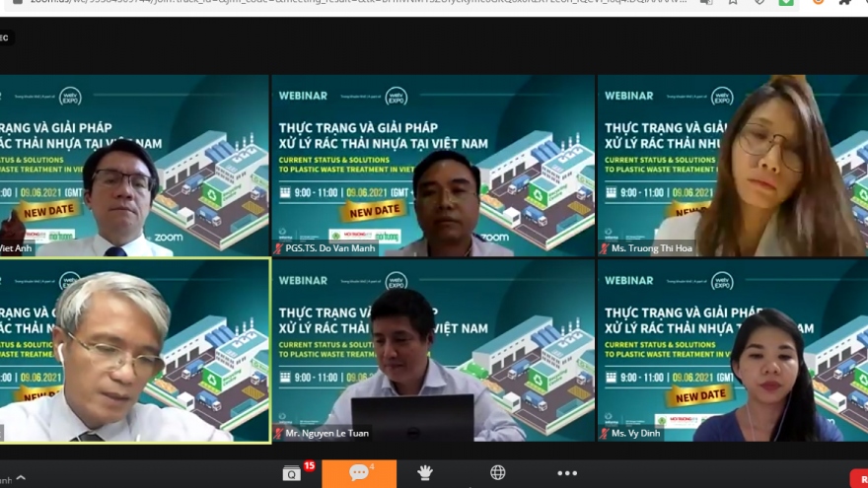Click the REC recording indicator
868x488 pixels.
[x=5, y=37]
